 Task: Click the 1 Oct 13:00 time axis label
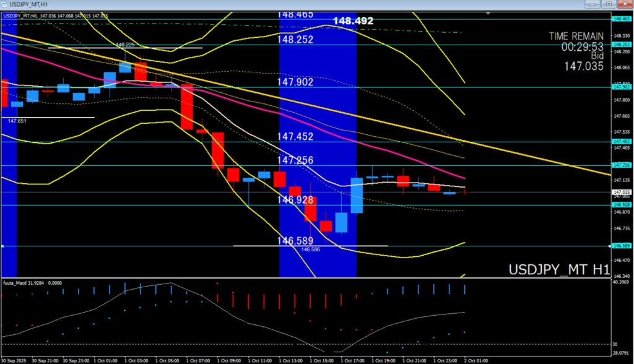(291, 360)
